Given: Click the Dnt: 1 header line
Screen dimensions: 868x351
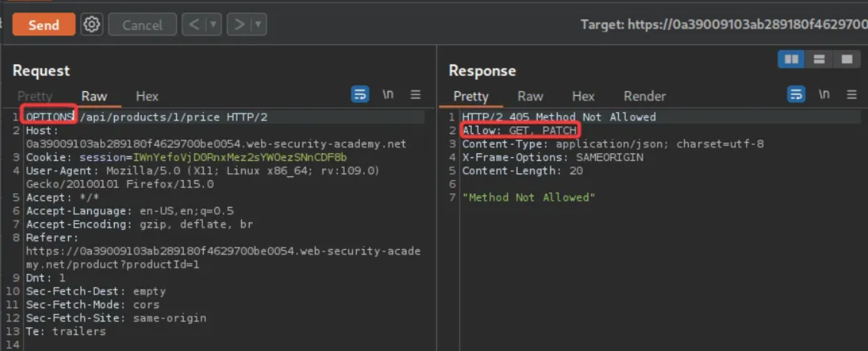Looking at the screenshot, I should tap(45, 278).
